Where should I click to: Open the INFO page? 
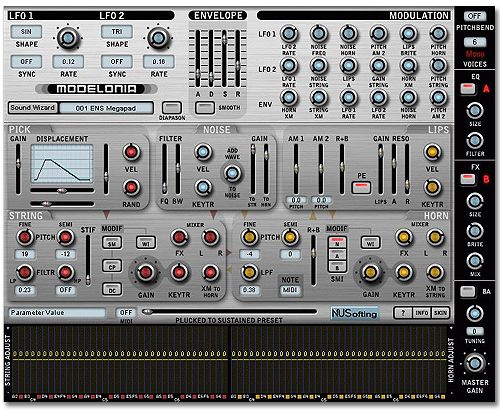tap(421, 313)
